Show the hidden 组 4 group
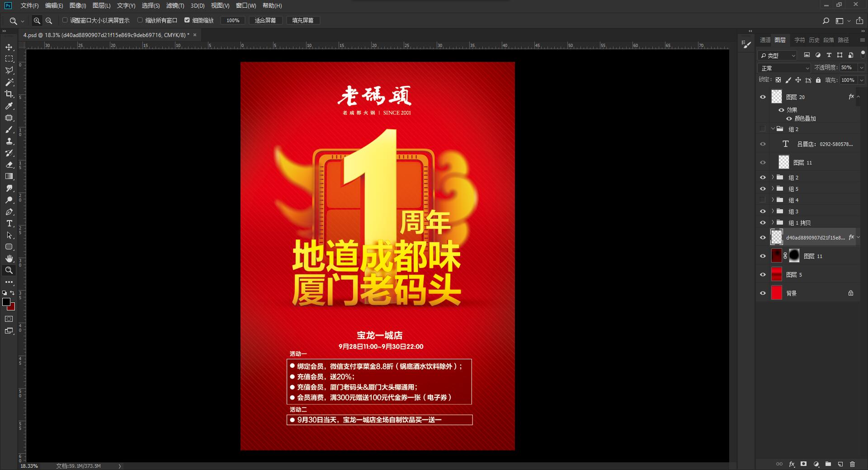This screenshot has height=470, width=868. coord(763,200)
